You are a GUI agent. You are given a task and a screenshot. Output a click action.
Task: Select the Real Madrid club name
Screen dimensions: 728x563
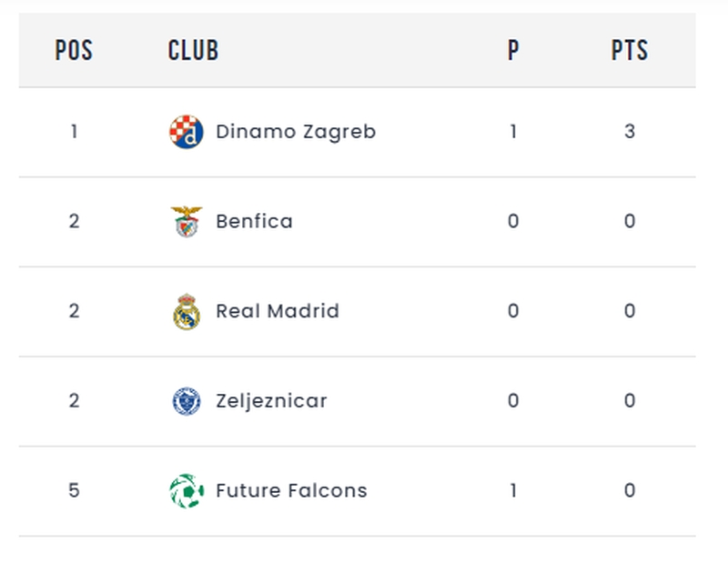278,311
